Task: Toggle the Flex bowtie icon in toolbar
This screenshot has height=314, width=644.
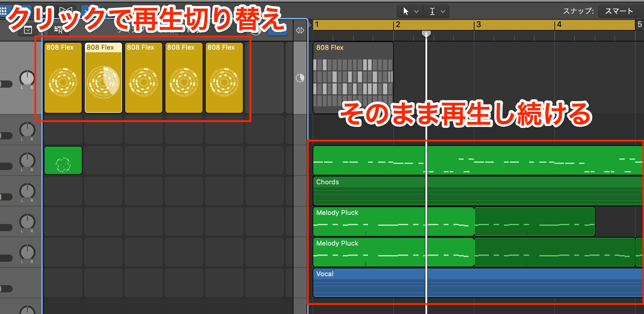Action: pos(66,11)
